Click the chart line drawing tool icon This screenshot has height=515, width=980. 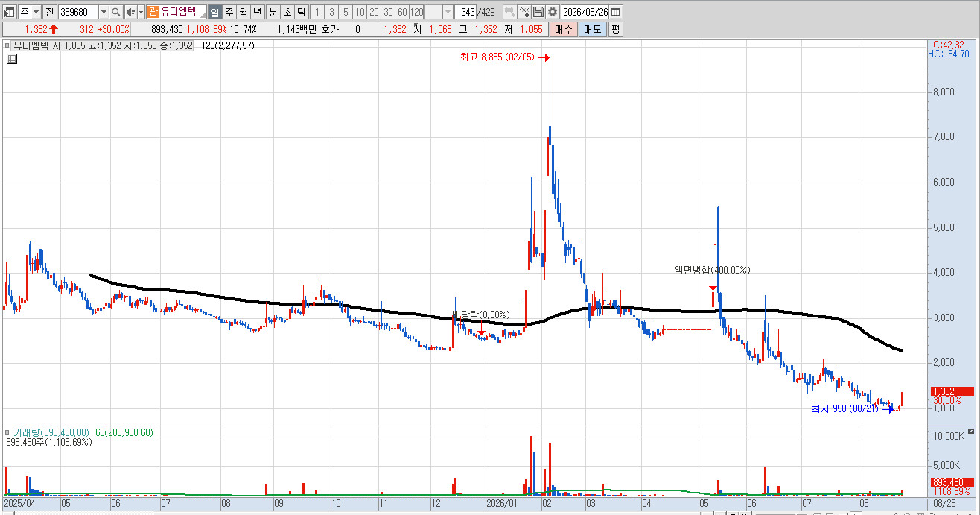tap(524, 12)
